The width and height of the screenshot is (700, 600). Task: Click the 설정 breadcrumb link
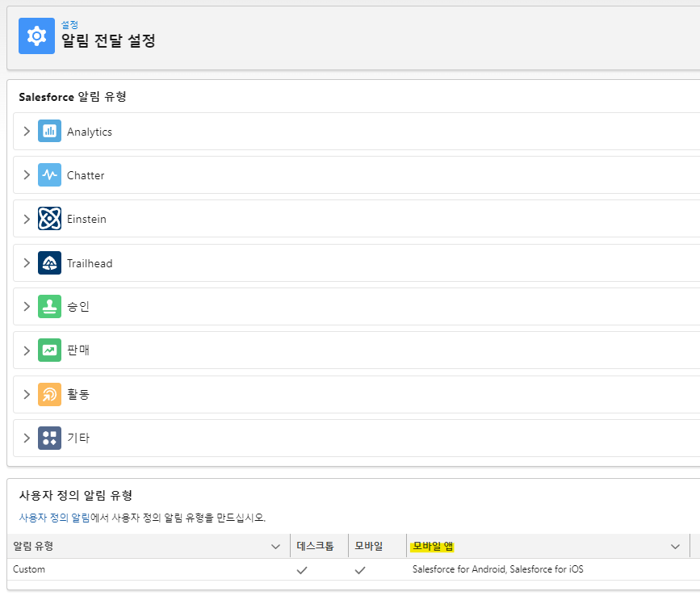tap(69, 24)
